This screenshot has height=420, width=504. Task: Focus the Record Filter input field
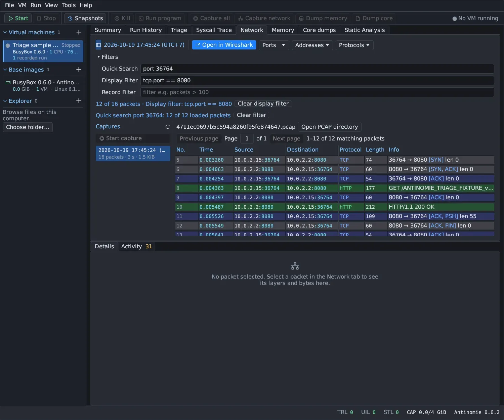point(317,92)
